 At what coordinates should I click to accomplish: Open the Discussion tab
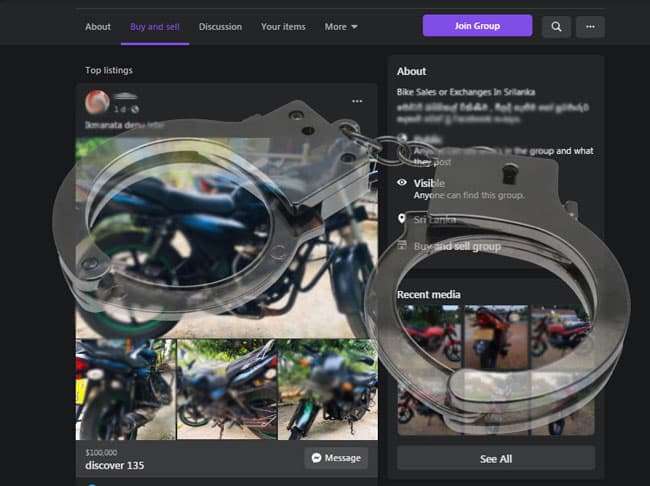coord(220,27)
